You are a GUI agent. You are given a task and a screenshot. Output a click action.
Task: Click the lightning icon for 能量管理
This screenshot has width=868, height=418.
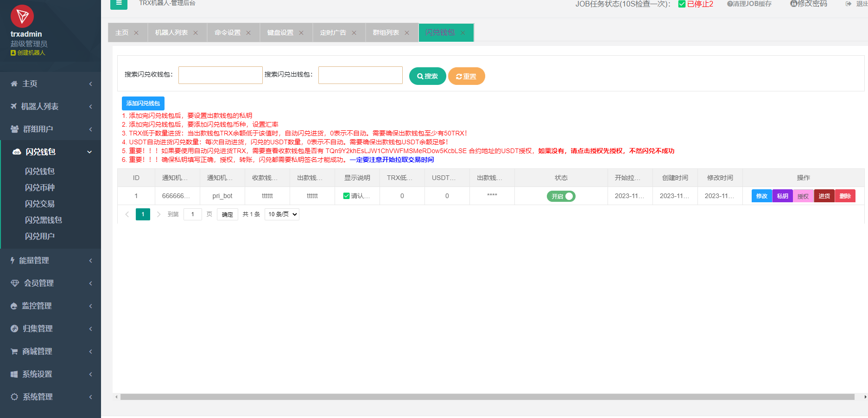(13, 260)
